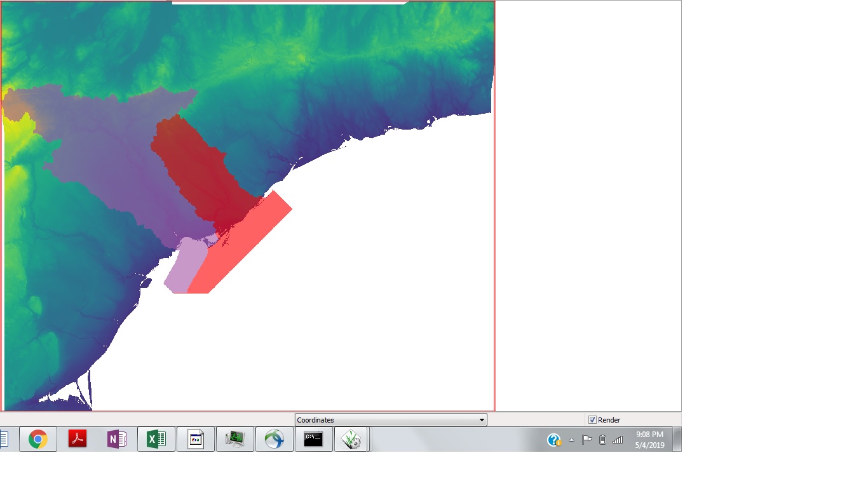Launch Adobe Acrobat Reader
The width and height of the screenshot is (868, 488).
[78, 438]
